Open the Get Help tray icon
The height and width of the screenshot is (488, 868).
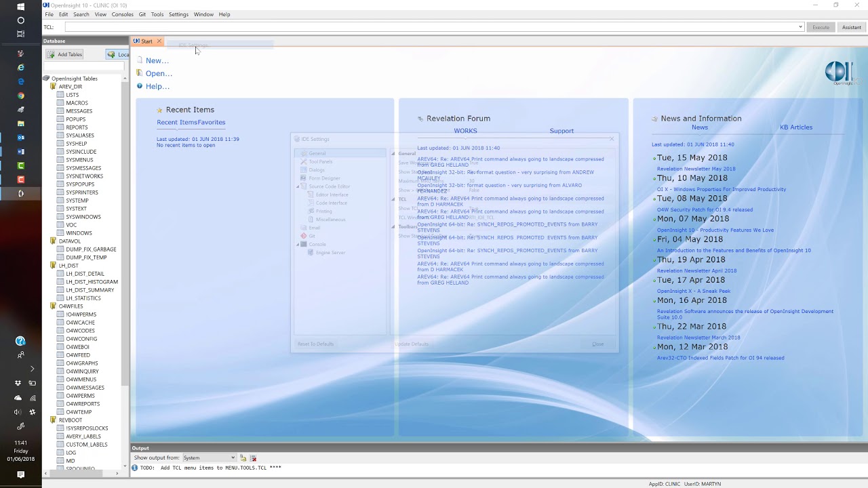click(x=20, y=341)
